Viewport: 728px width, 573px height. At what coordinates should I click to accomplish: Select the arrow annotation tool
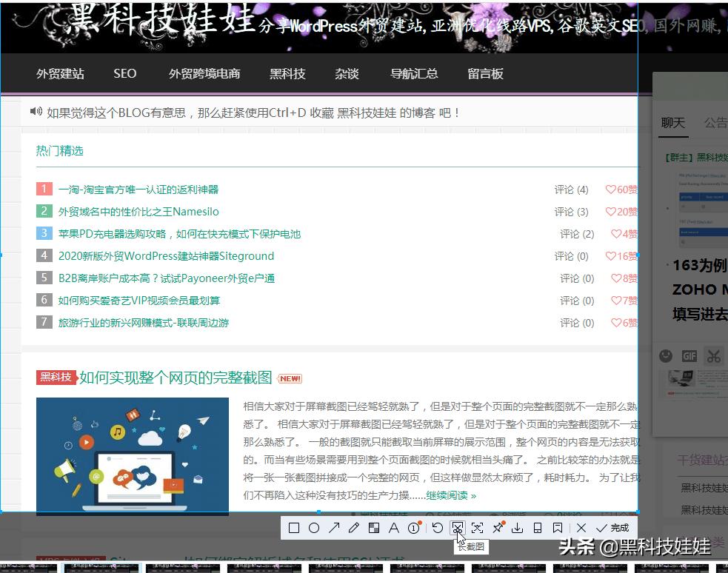(x=335, y=528)
